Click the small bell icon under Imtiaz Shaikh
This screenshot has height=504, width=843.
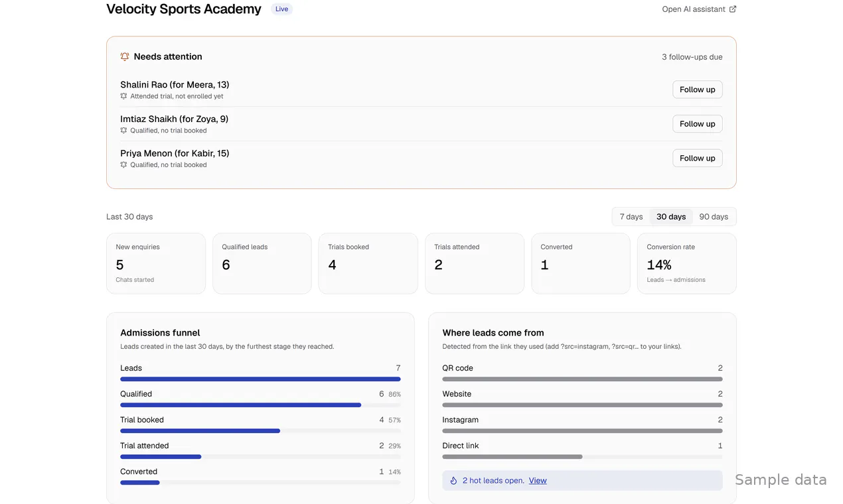tap(123, 131)
